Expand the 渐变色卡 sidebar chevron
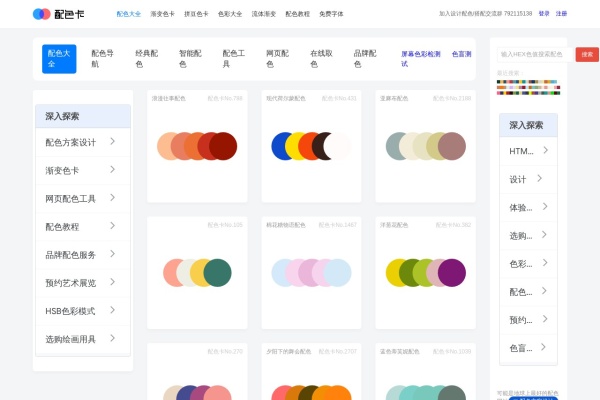The height and width of the screenshot is (400, 600). [112, 169]
